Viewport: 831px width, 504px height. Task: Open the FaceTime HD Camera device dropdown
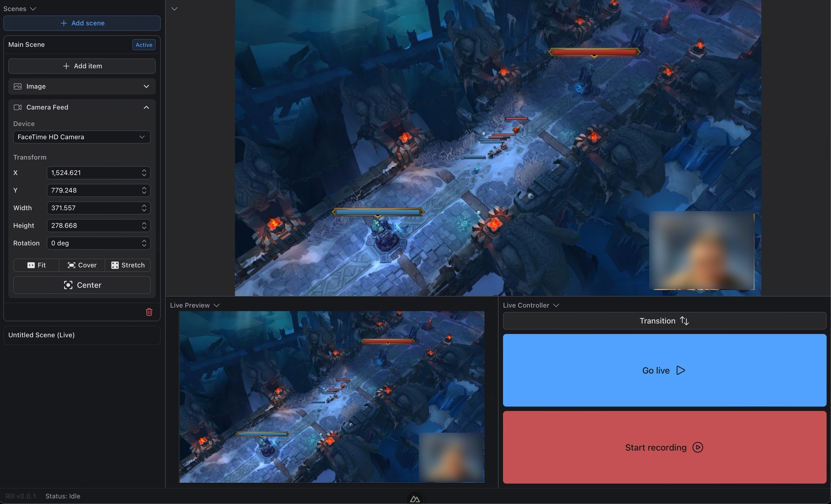(x=82, y=137)
